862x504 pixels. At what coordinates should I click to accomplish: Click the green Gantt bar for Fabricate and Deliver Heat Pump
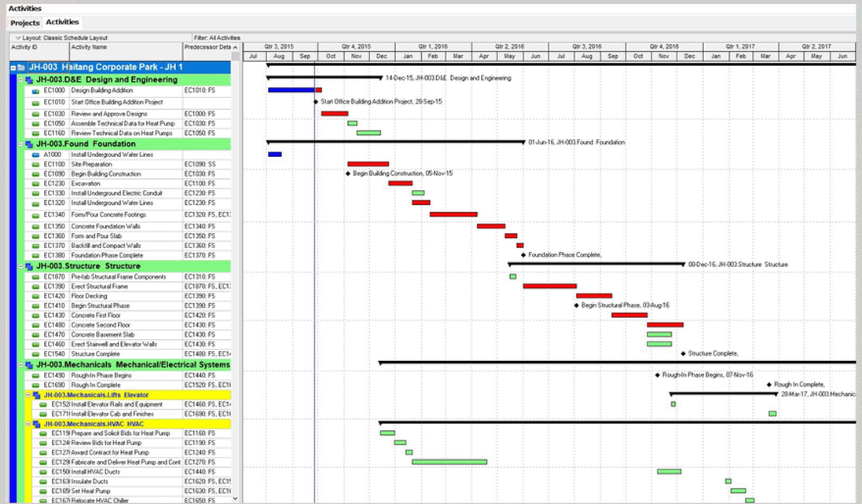pos(449,462)
